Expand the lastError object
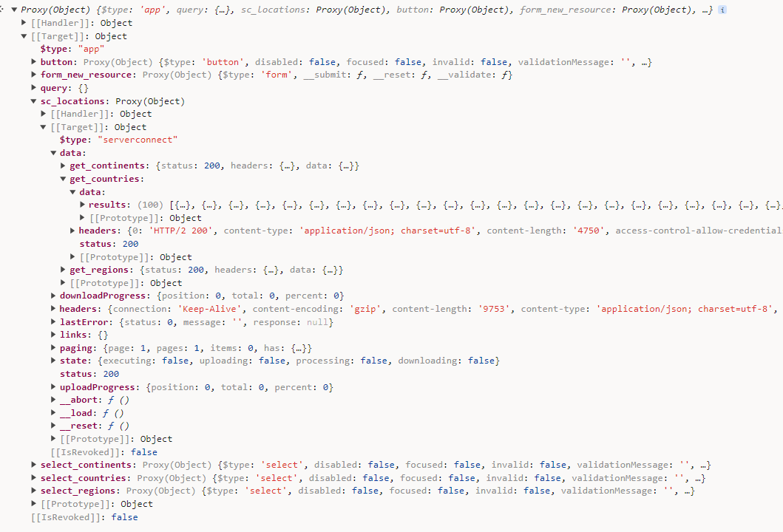This screenshot has height=532, width=783. tap(53, 322)
